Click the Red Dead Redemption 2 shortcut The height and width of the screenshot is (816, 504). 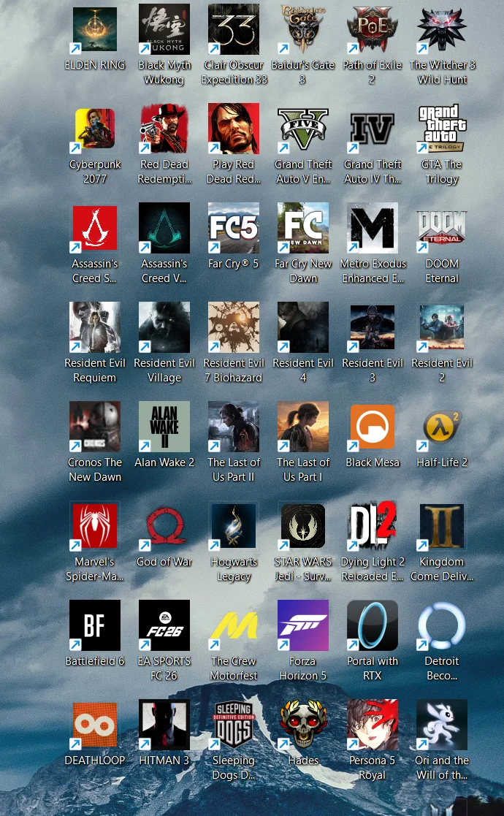[x=164, y=129]
